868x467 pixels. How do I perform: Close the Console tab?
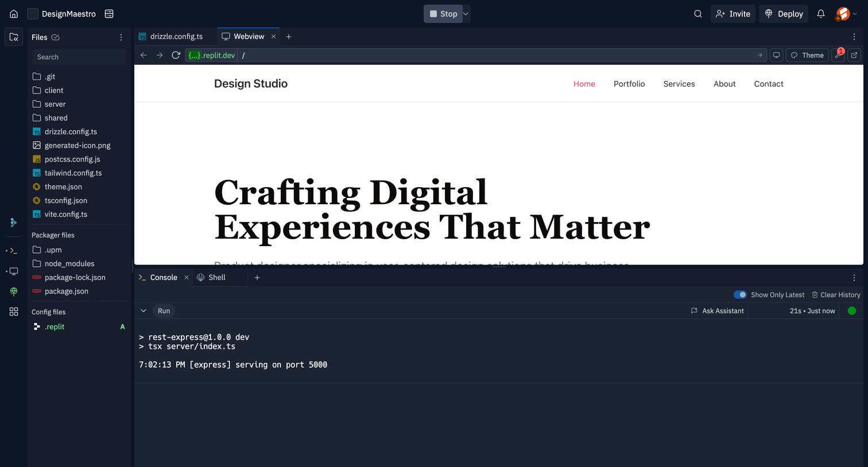click(x=186, y=278)
